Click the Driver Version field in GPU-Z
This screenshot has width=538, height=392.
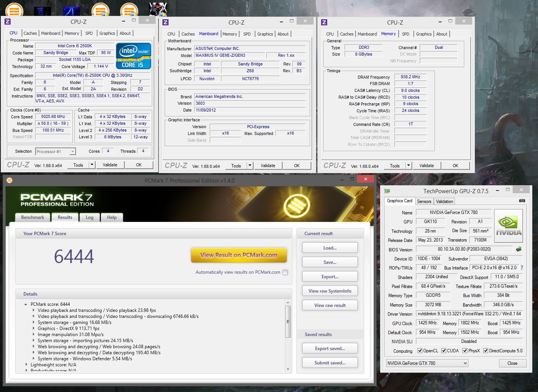(470, 314)
